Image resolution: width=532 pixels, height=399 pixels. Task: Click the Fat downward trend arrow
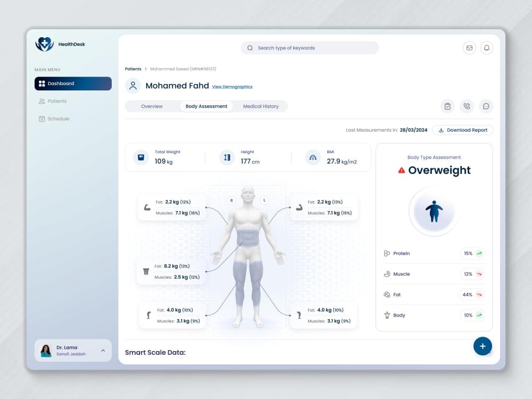point(479,295)
